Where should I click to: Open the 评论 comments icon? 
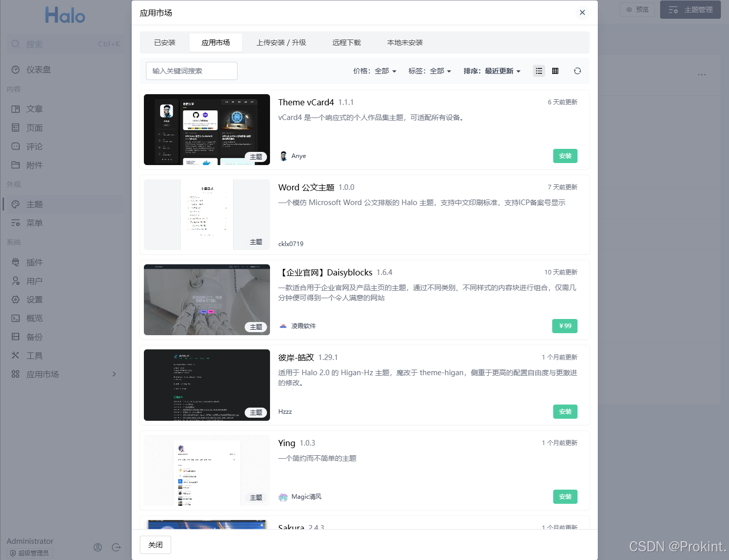(x=16, y=146)
